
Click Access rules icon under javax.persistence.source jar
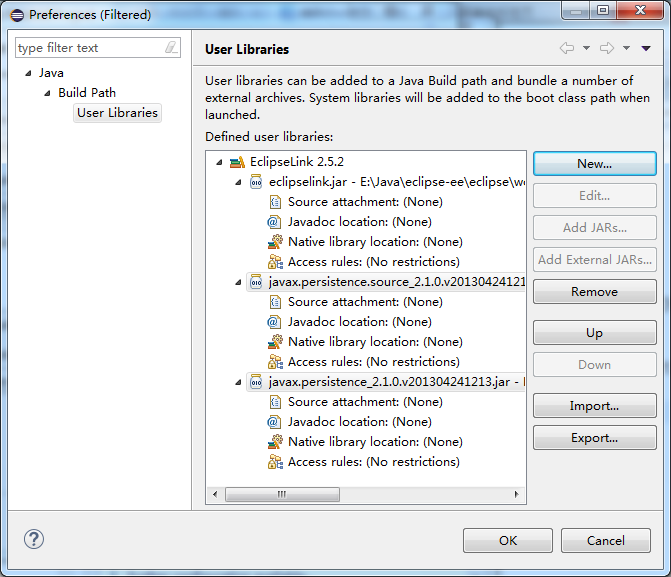275,362
